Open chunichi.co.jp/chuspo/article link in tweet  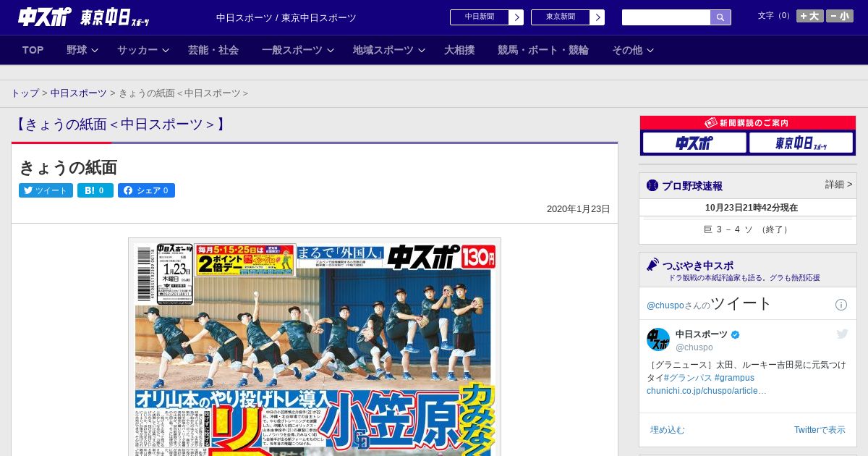707,391
